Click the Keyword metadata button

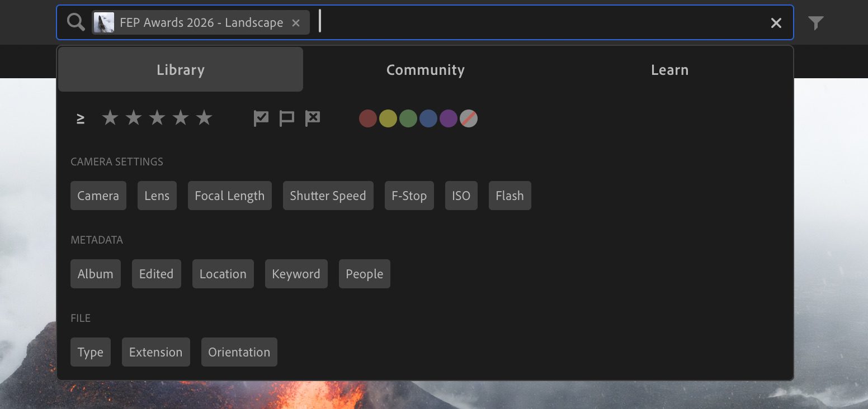coord(296,274)
